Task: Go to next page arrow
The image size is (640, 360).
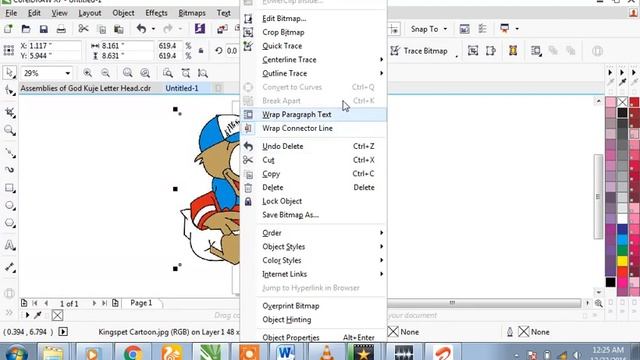Action: (x=94, y=303)
